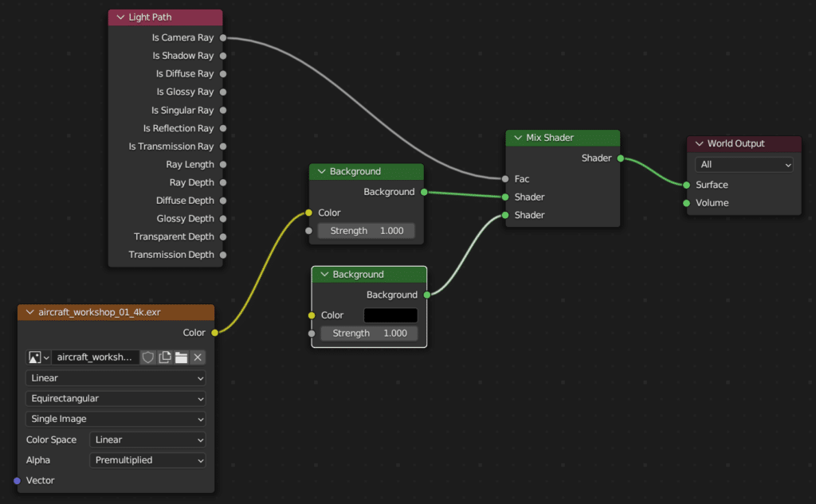Open the Alpha Premultiplied dropdown

coord(147,460)
